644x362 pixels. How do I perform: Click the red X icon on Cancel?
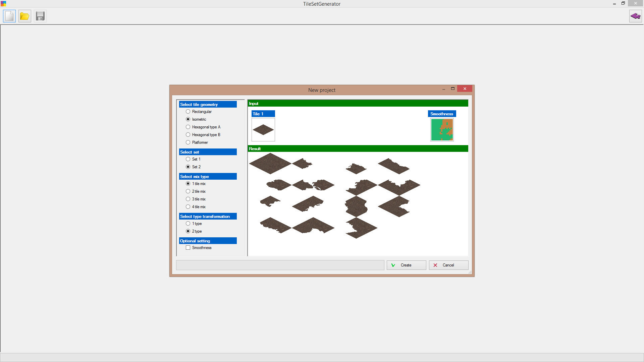[435, 265]
